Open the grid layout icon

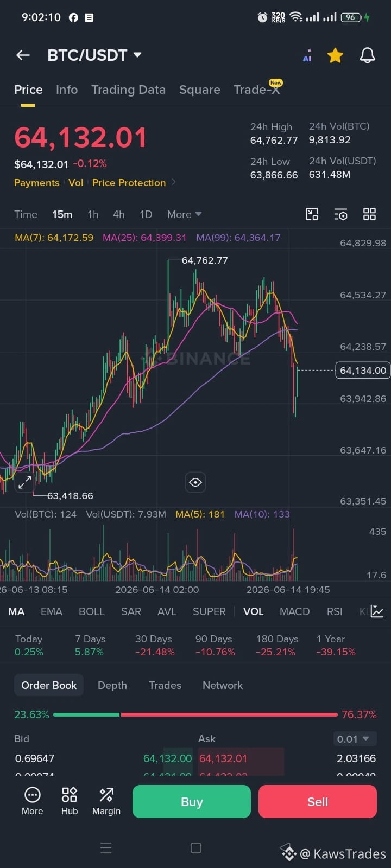coord(369,214)
